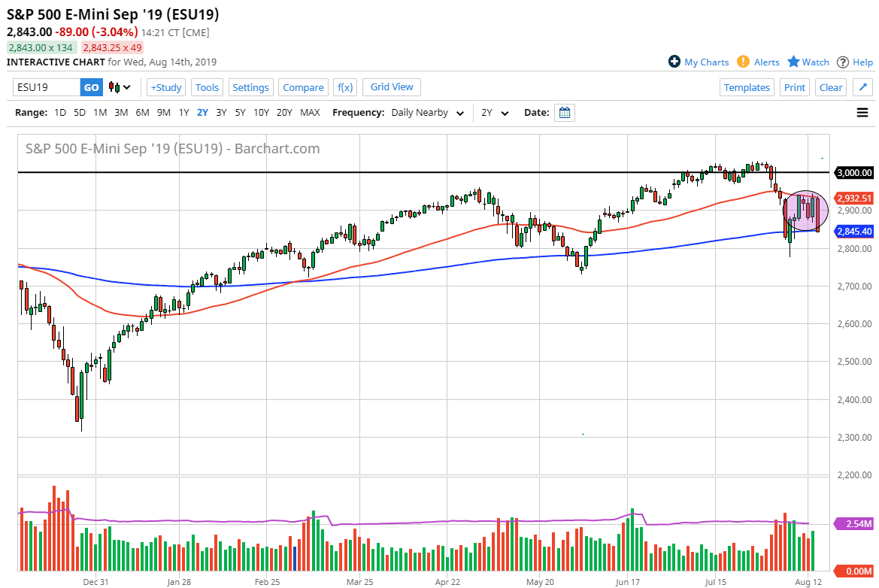Switch to Grid View
Screen dimensions: 879x588
coord(391,87)
